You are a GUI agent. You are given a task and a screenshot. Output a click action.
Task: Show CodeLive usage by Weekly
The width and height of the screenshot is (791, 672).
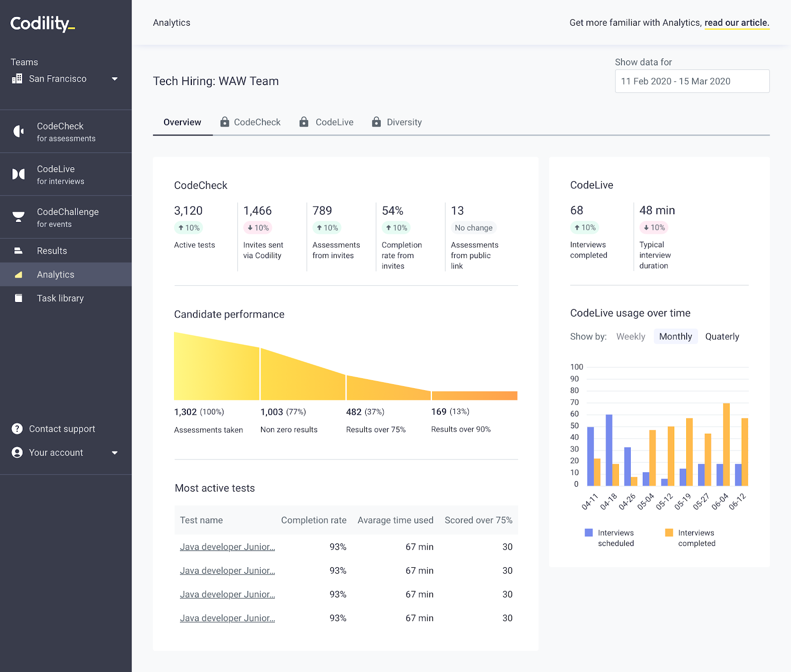[630, 336]
